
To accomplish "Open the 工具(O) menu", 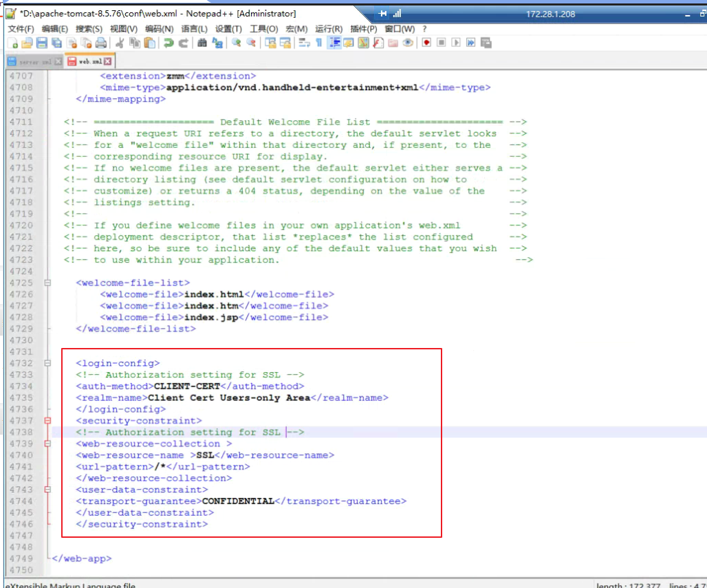I will coord(264,29).
